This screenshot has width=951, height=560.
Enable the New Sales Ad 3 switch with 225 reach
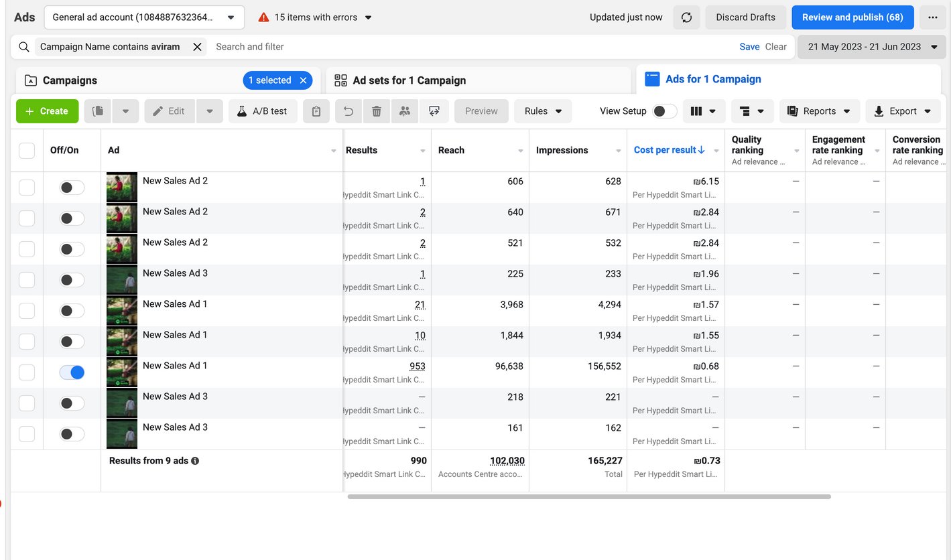[72, 280]
